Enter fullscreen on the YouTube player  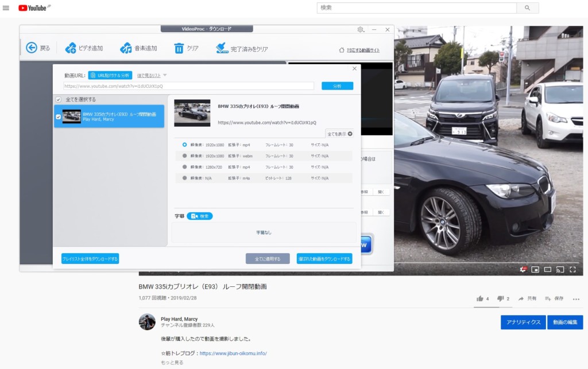pos(572,269)
